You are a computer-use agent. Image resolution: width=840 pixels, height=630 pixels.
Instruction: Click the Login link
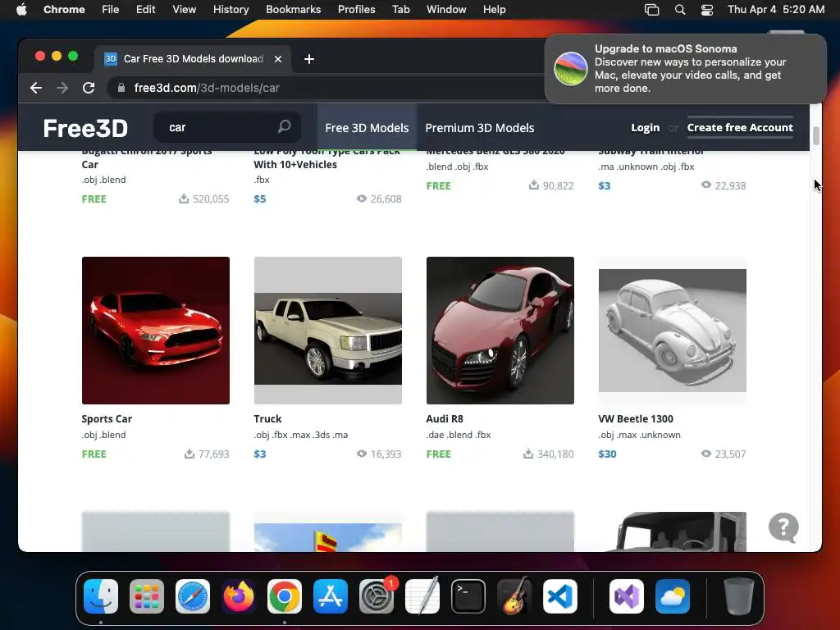(x=645, y=127)
